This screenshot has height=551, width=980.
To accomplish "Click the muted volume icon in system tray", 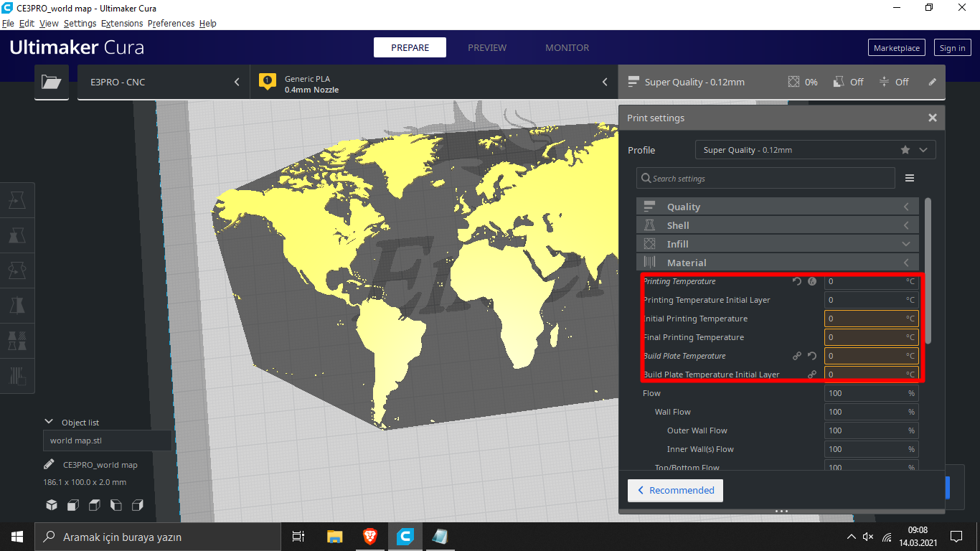I will tap(868, 537).
